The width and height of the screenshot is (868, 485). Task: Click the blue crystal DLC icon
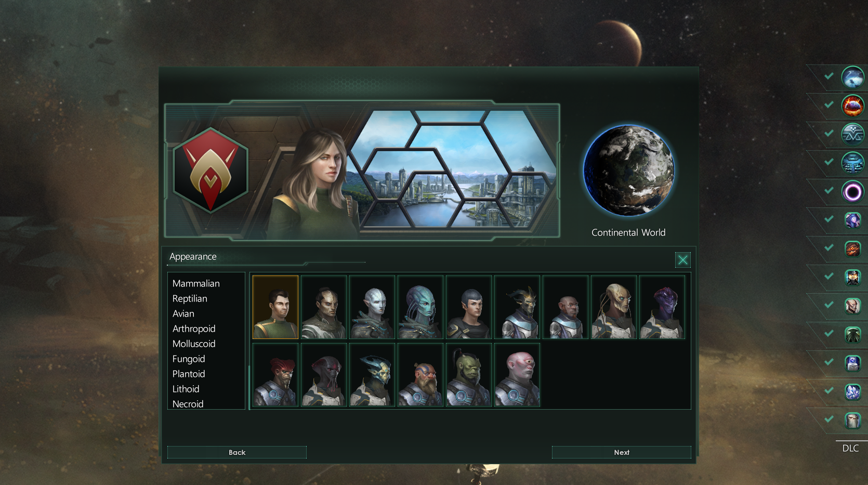tap(853, 391)
